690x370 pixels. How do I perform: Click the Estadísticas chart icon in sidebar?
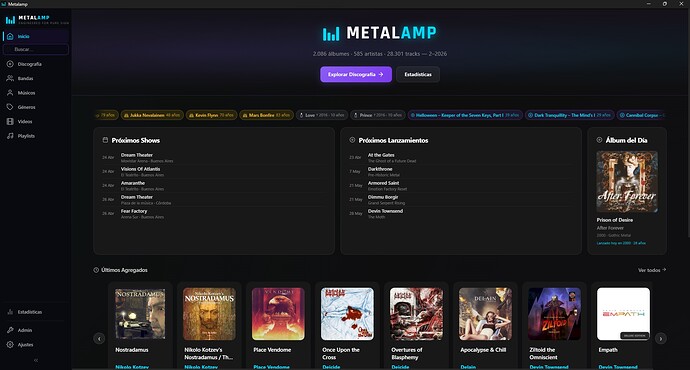click(x=10, y=312)
